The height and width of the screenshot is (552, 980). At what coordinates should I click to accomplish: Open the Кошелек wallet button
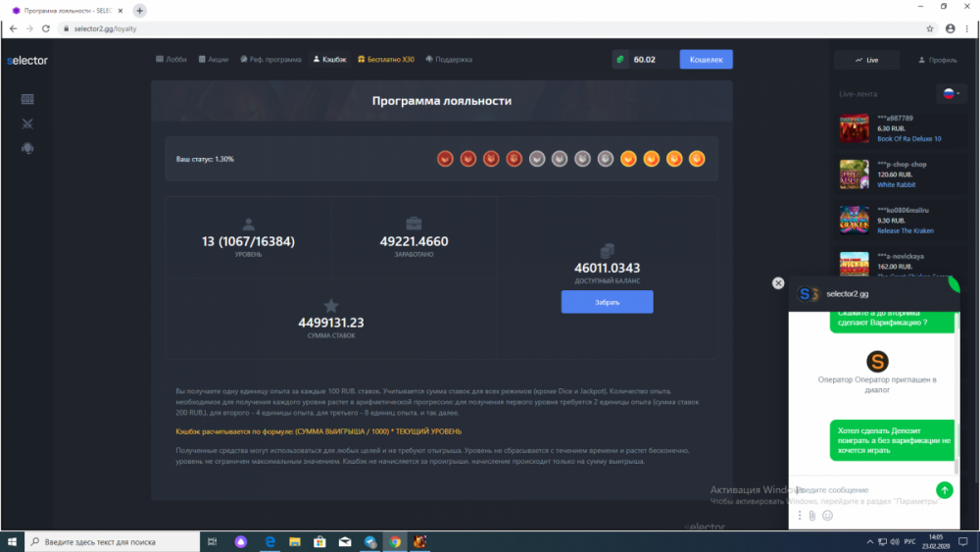[x=706, y=60]
